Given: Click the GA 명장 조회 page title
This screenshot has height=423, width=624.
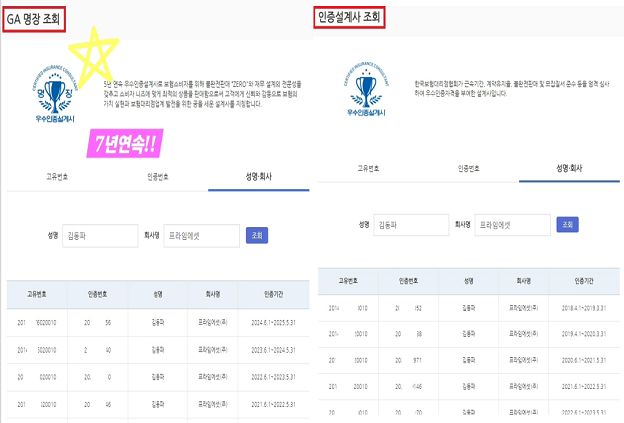Looking at the screenshot, I should 33,19.
